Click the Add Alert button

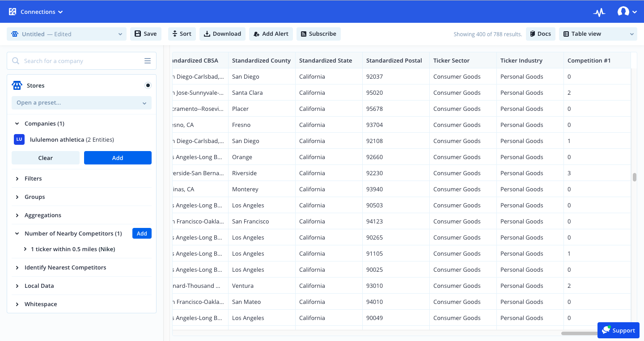coord(271,34)
